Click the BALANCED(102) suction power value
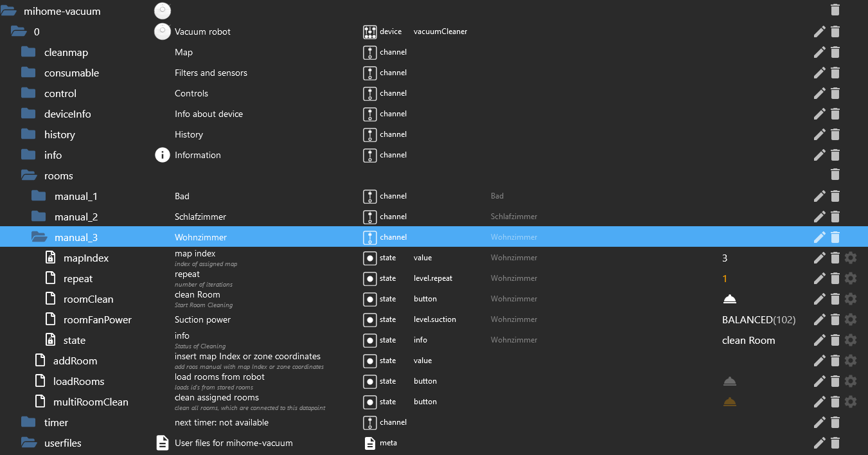 758,319
